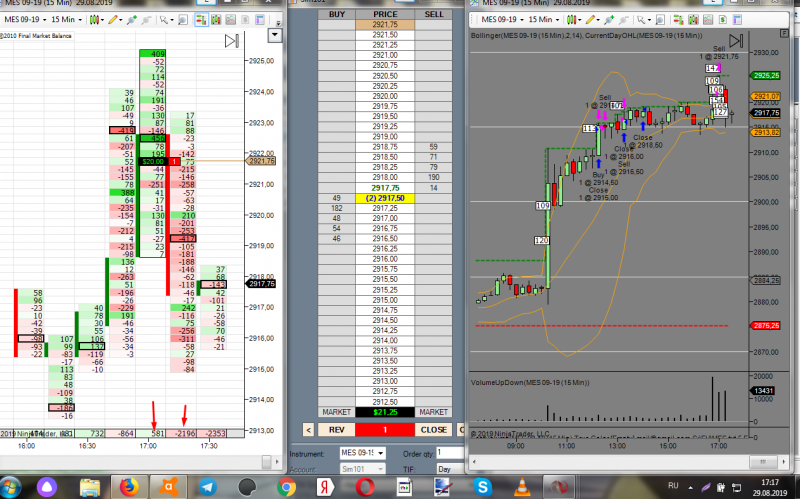Image resolution: width=800 pixels, height=499 pixels.
Task: Click the MARKET button under BUY column
Action: point(336,412)
